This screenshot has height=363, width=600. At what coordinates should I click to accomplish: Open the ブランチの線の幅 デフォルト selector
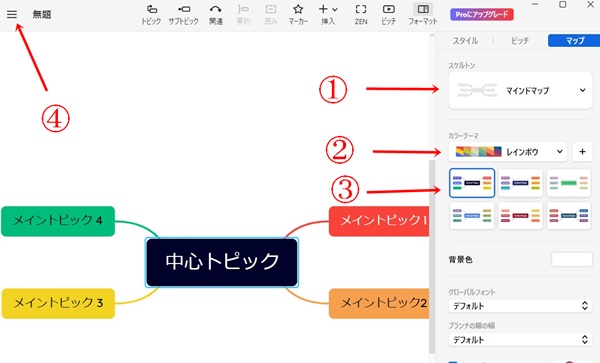(x=520, y=340)
